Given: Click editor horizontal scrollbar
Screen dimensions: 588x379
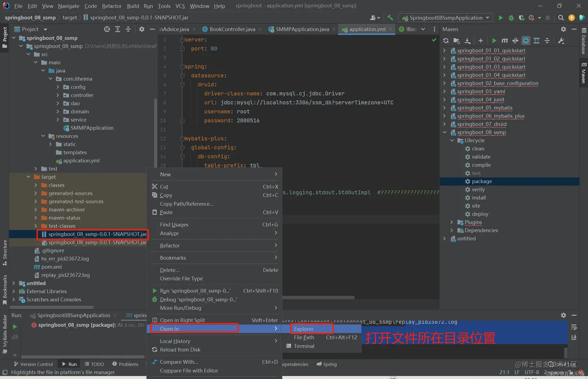Looking at the screenshot, I should click(x=318, y=298).
